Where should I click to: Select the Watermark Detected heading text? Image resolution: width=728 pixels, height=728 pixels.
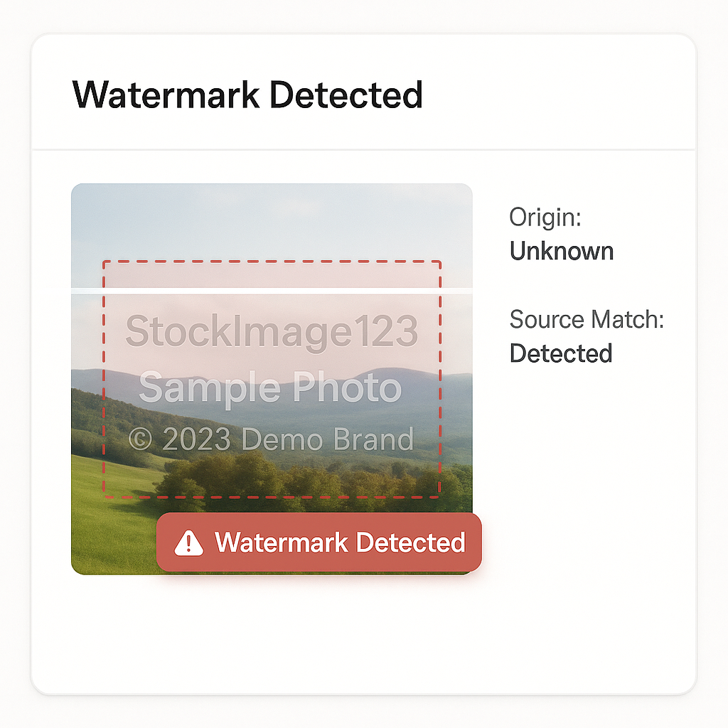pos(247,95)
